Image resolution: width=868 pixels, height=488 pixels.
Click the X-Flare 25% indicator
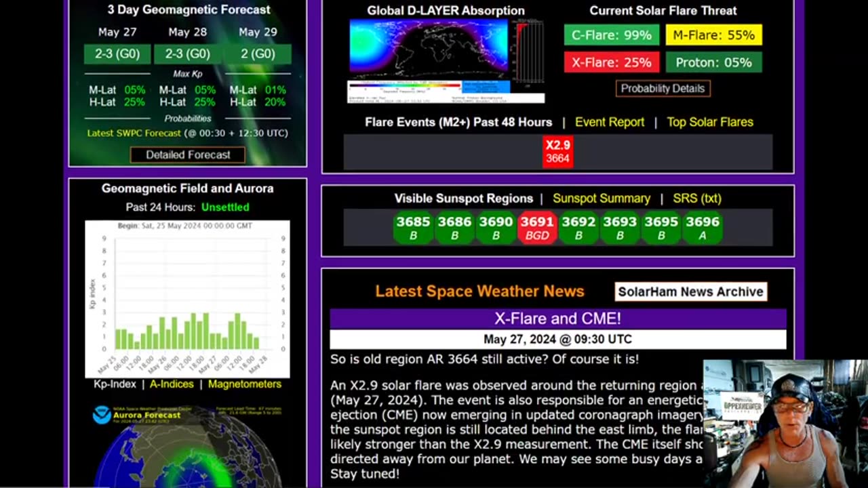point(611,62)
